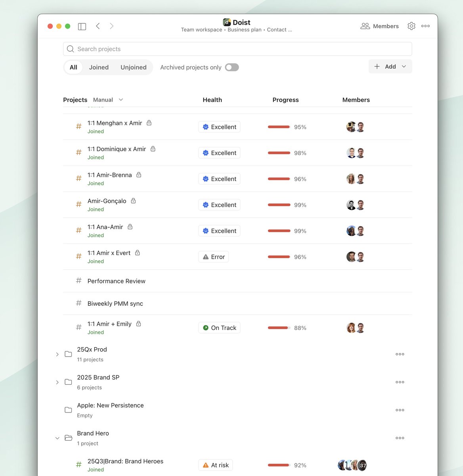Click progress bar showing 88%
463x476 pixels.
pyautogui.click(x=279, y=328)
